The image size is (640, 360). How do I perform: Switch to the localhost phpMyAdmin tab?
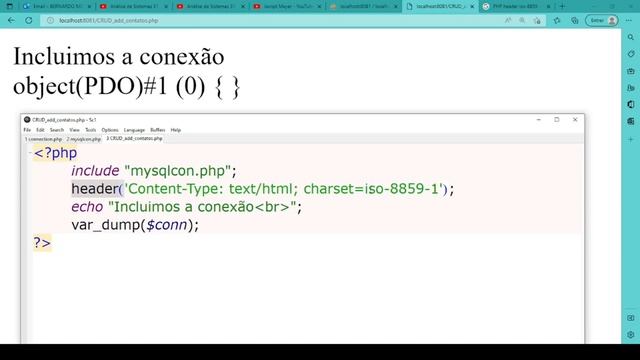(x=363, y=7)
